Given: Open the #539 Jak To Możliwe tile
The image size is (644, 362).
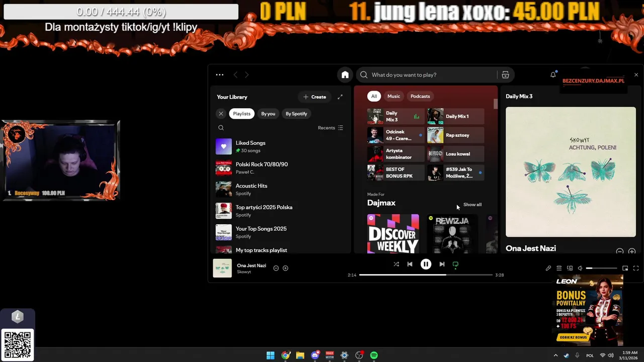Looking at the screenshot, I should (456, 172).
